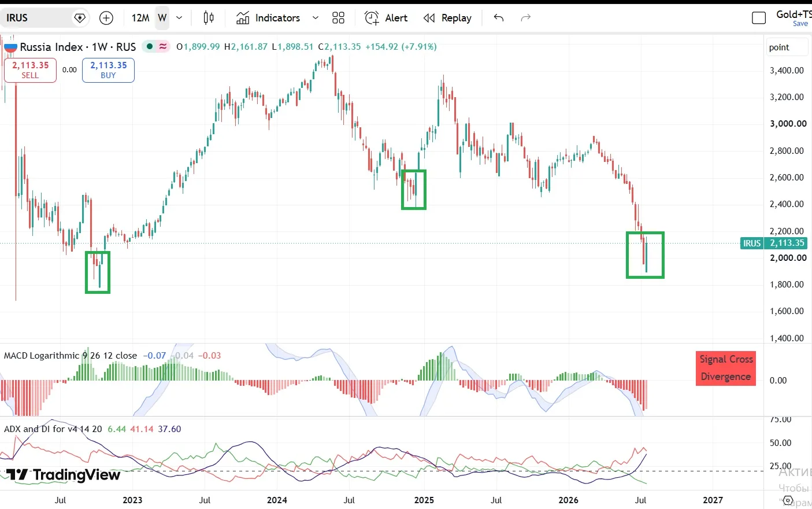
Task: Expand the Indicators favorites chevron
Action: pos(316,18)
